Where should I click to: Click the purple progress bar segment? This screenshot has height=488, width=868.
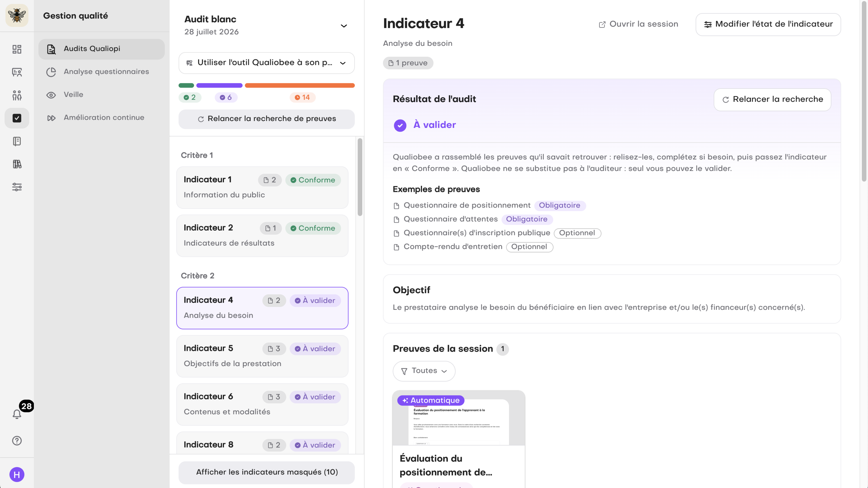219,86
